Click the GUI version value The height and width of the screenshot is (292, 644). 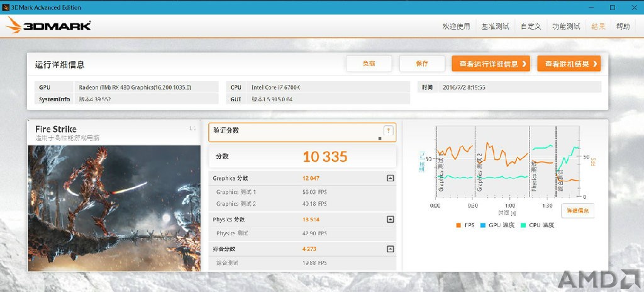pos(330,99)
